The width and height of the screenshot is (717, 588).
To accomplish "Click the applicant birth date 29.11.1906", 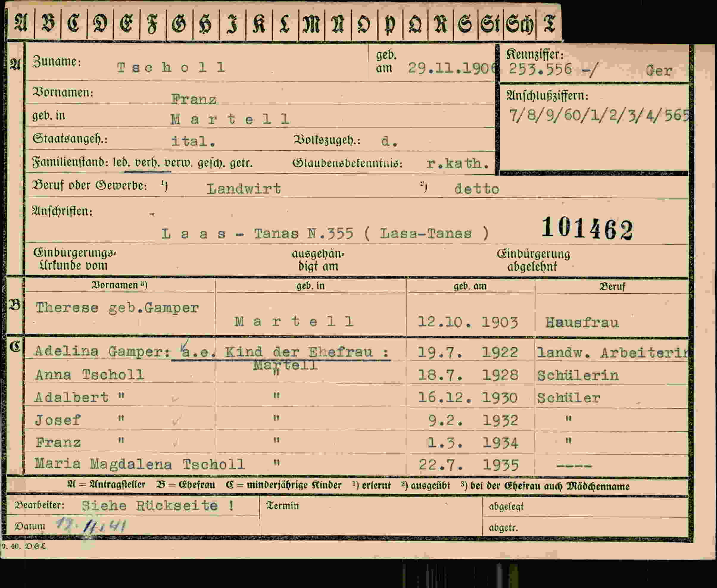I will pos(452,68).
